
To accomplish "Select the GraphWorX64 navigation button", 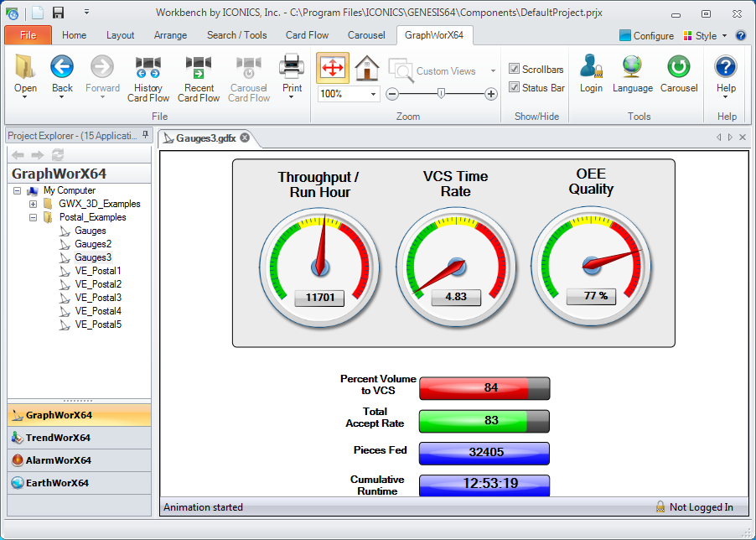I will click(80, 414).
